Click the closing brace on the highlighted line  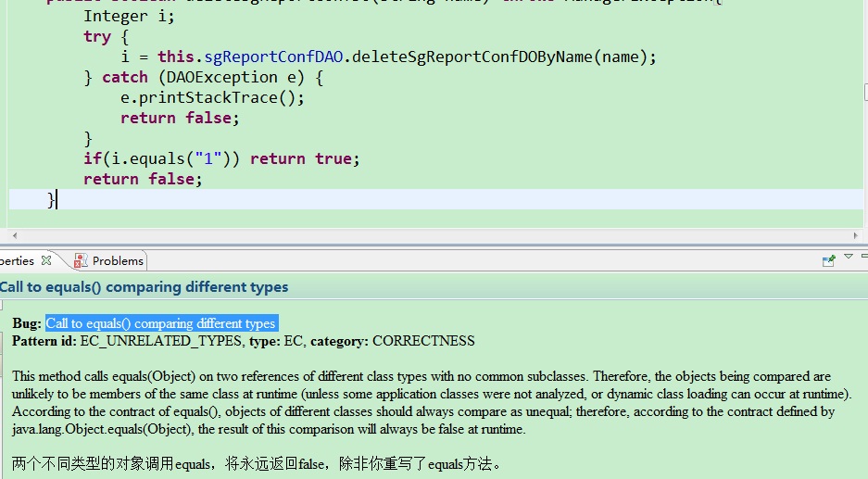51,199
